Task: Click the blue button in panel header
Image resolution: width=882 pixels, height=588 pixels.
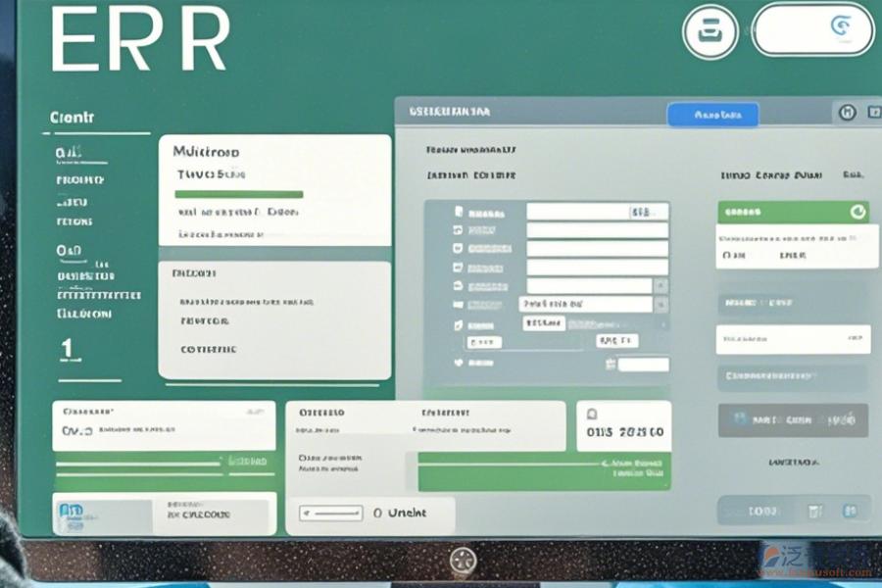Action: click(712, 115)
